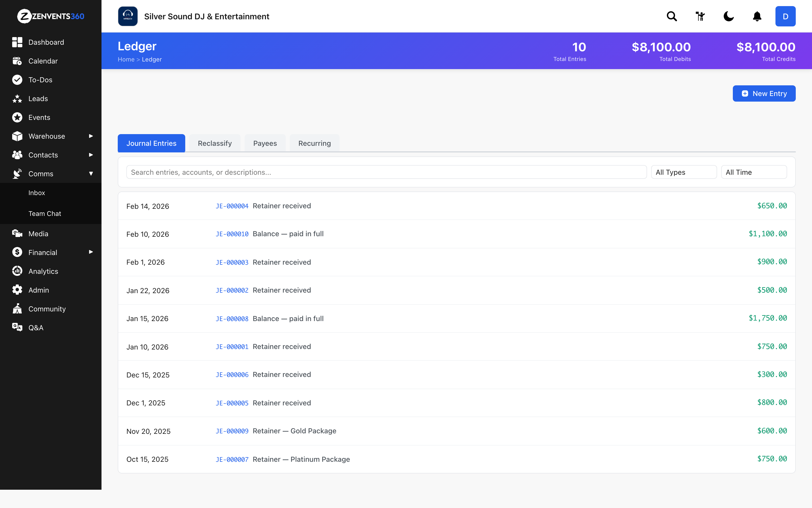The width and height of the screenshot is (812, 508).
Task: Open journal entry JE-000009
Action: (x=232, y=431)
